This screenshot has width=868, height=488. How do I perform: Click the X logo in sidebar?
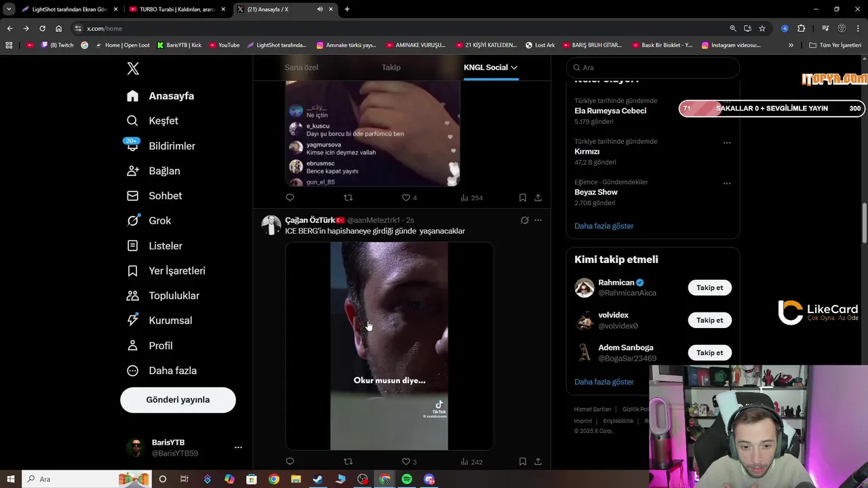pyautogui.click(x=133, y=68)
